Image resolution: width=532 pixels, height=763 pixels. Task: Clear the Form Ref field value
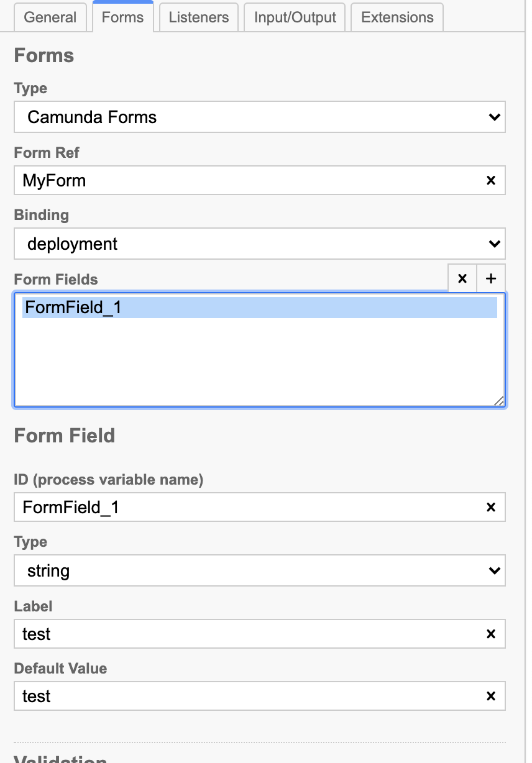tap(490, 181)
